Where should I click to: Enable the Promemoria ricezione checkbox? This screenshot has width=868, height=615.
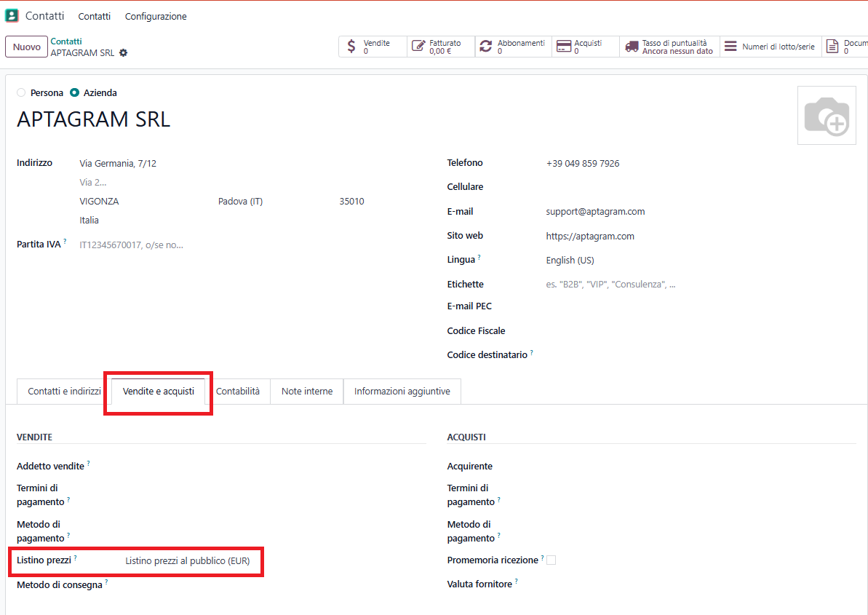click(x=551, y=560)
